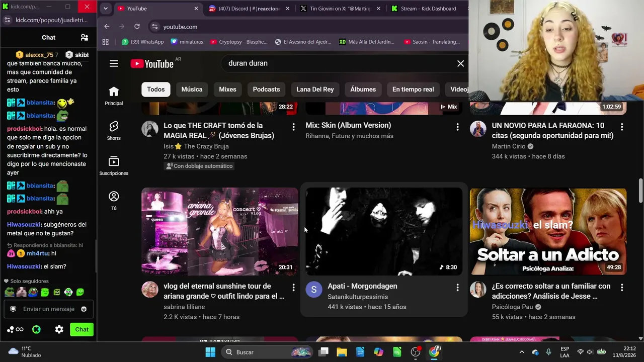This screenshot has height=362, width=644.
Task: Click the youtube.com address bar
Action: click(x=308, y=27)
